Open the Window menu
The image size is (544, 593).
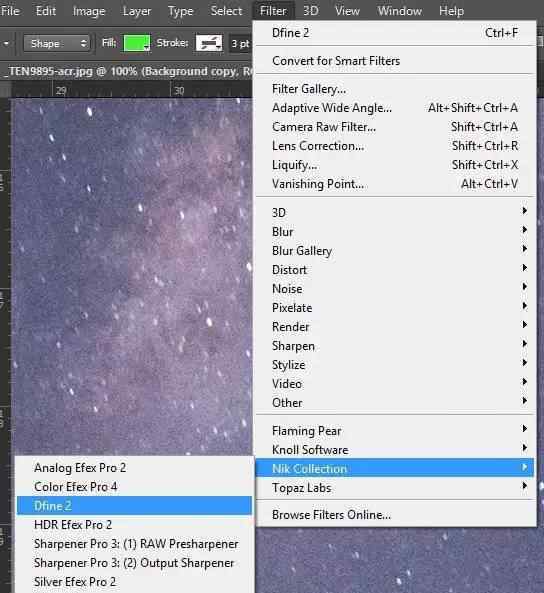tap(399, 11)
